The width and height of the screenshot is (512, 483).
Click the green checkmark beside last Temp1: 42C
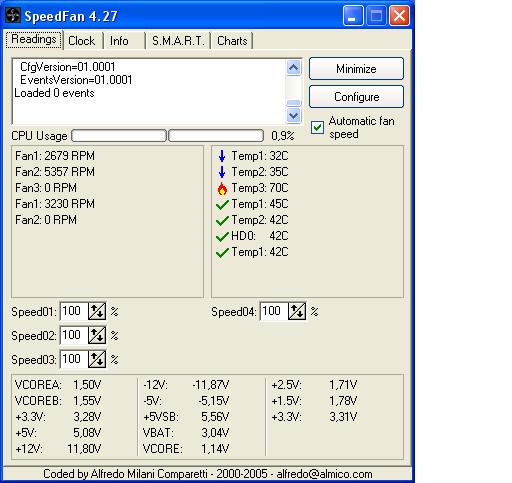222,252
